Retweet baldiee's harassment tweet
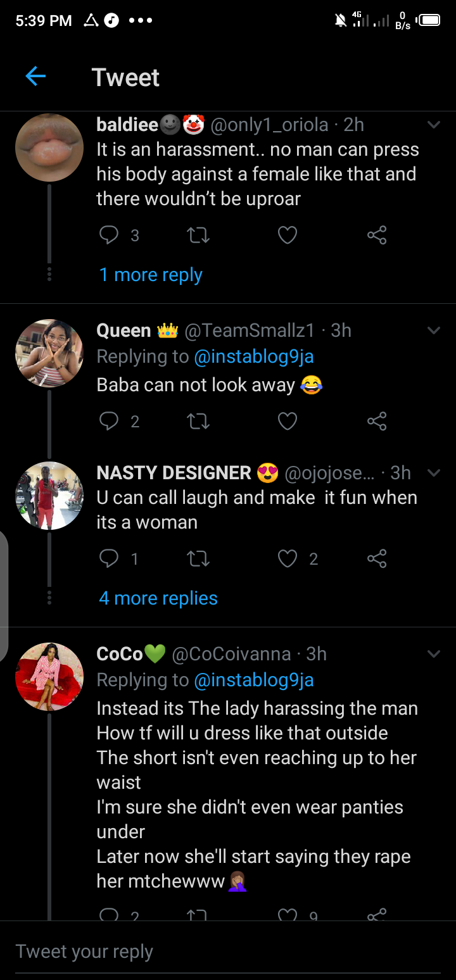This screenshot has height=980, width=456. tap(198, 236)
